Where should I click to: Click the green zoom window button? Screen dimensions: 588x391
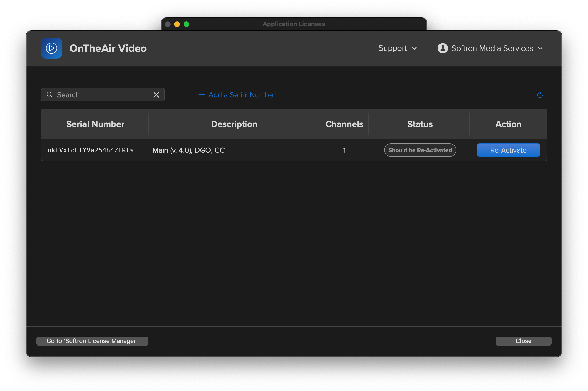click(x=186, y=24)
